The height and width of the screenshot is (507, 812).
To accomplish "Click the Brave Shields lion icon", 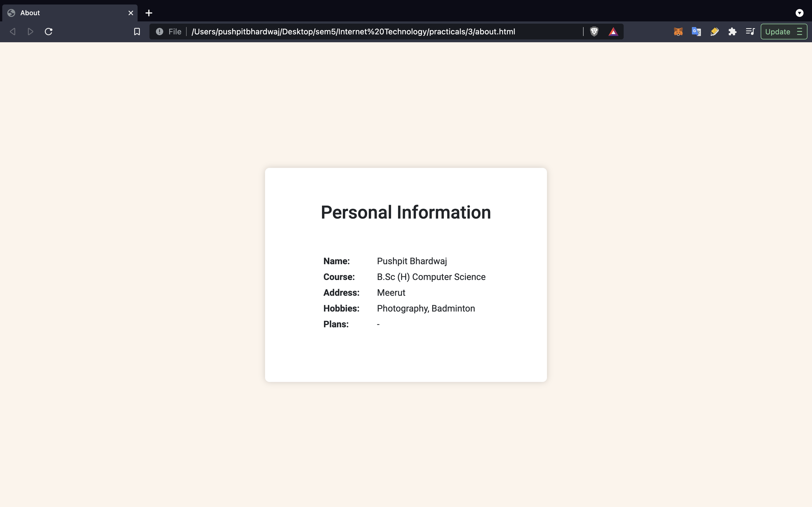I will click(594, 32).
